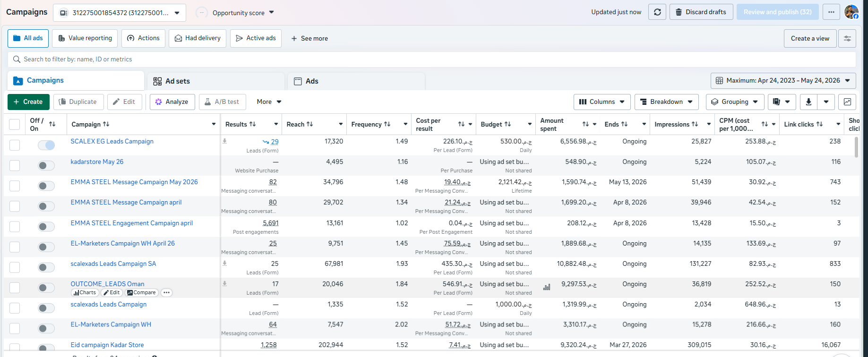
Task: Click download icon in scalexads Leads Campaign SA results
Action: pos(225,263)
